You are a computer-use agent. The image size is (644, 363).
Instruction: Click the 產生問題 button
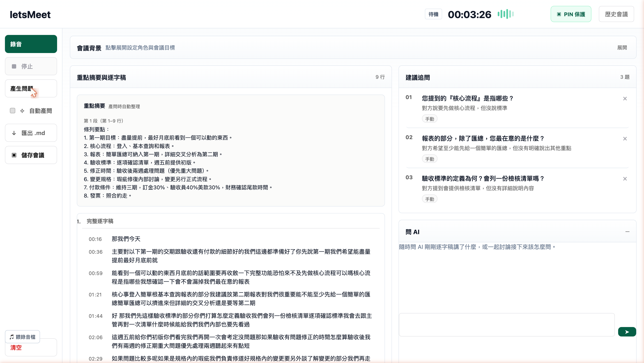point(31,89)
